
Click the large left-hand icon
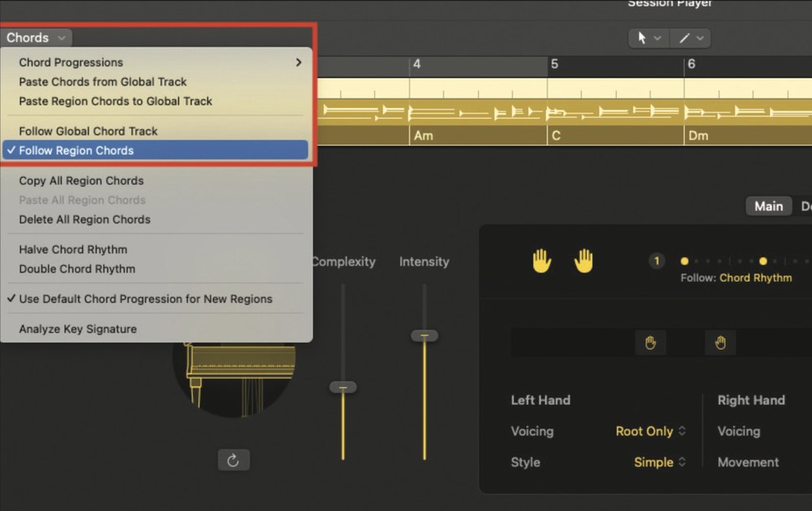(542, 260)
